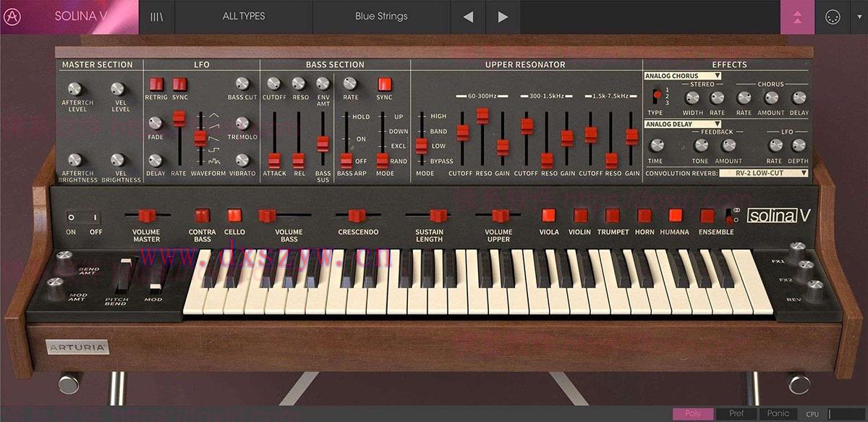Toggle the Ensemble effect button
The width and height of the screenshot is (868, 422).
click(x=707, y=215)
